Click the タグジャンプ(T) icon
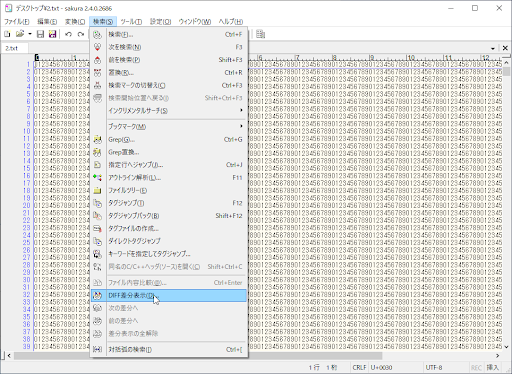 click(97, 203)
